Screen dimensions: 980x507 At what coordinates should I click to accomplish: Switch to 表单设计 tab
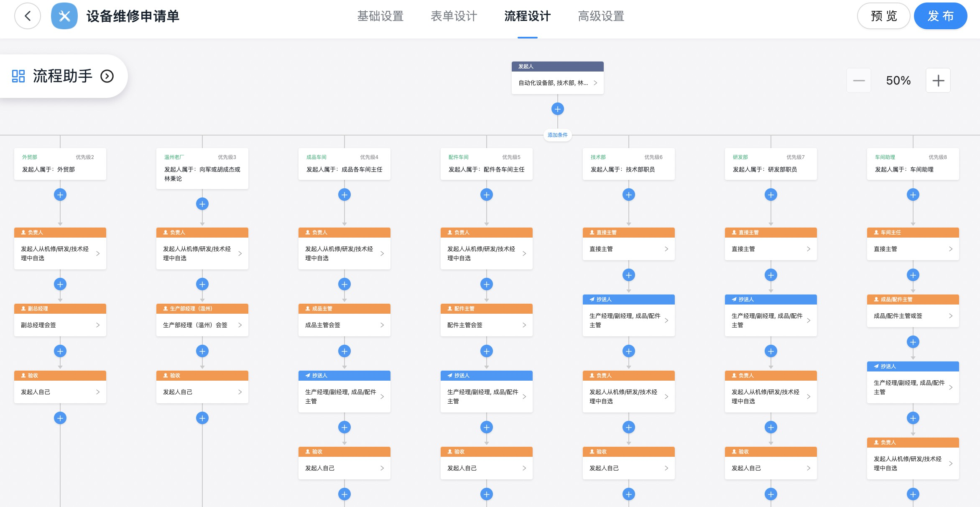tap(454, 16)
